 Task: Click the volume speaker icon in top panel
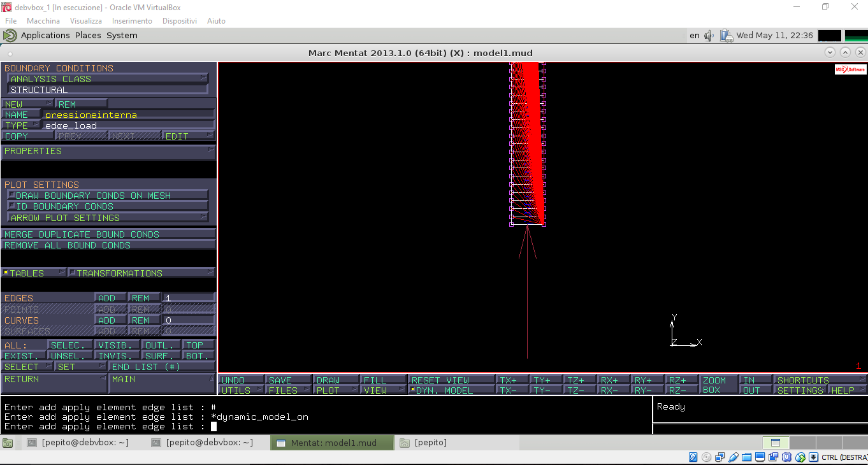click(709, 36)
